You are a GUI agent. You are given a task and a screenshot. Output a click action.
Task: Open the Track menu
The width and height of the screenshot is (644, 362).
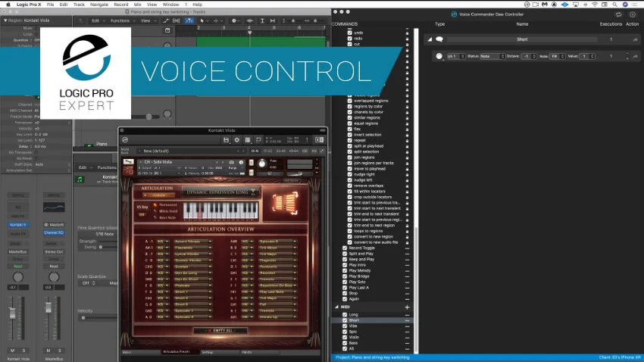[79, 5]
